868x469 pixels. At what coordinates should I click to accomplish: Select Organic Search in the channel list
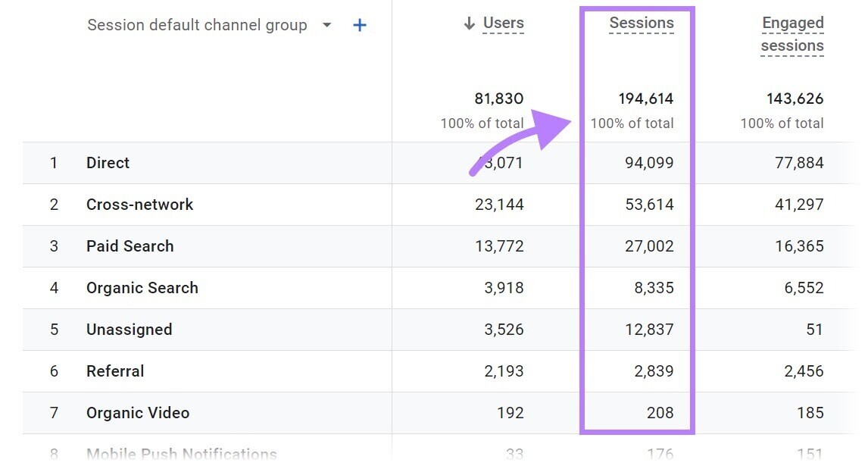[142, 287]
